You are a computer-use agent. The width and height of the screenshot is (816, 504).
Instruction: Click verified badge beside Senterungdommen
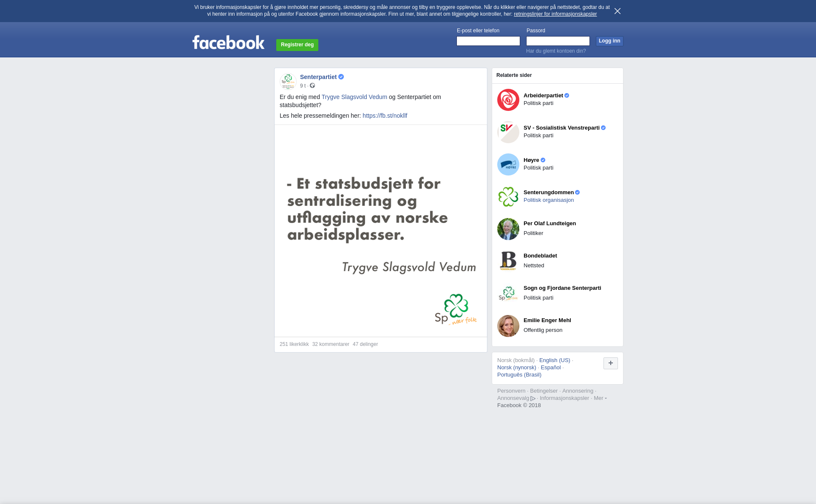tap(577, 193)
